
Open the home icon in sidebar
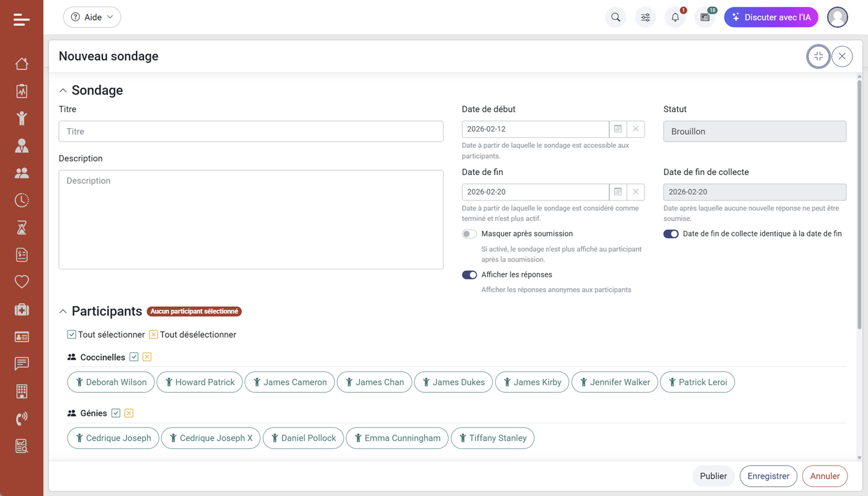pos(22,64)
